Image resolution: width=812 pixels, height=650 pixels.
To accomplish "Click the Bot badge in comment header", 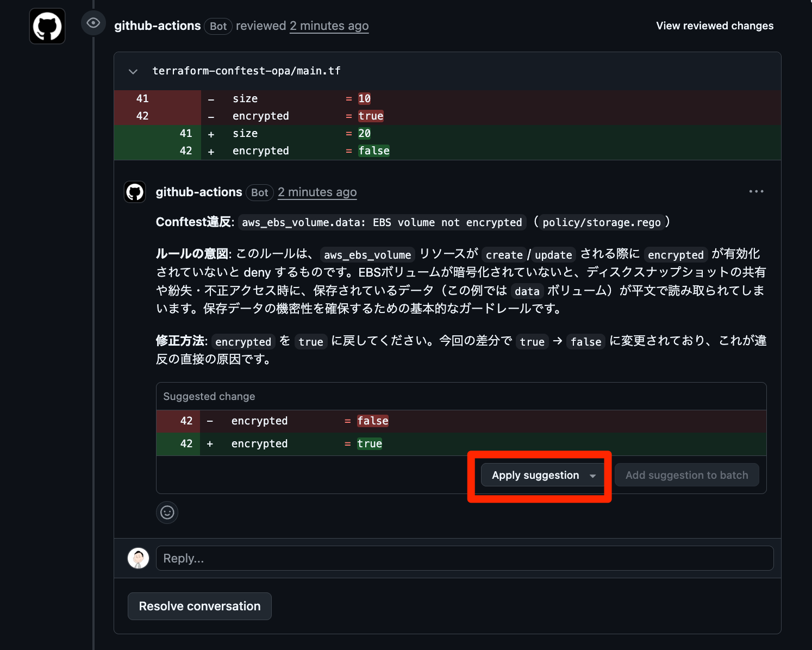I will point(260,192).
